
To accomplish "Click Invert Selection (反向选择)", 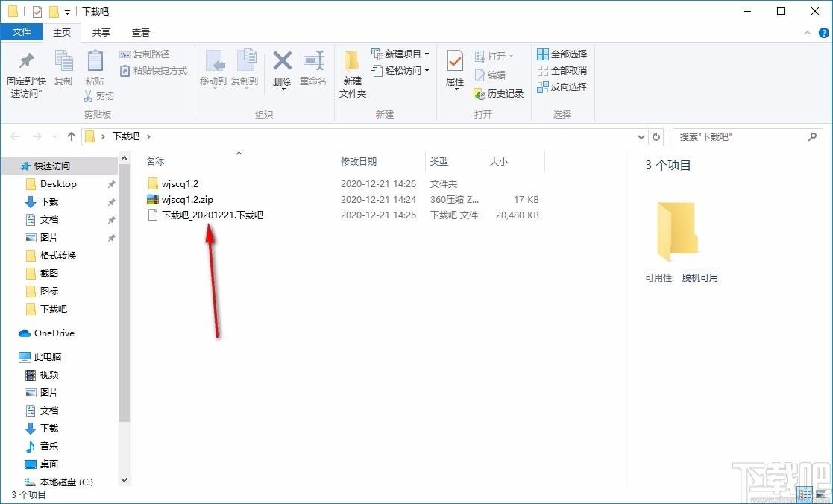I will 562,86.
